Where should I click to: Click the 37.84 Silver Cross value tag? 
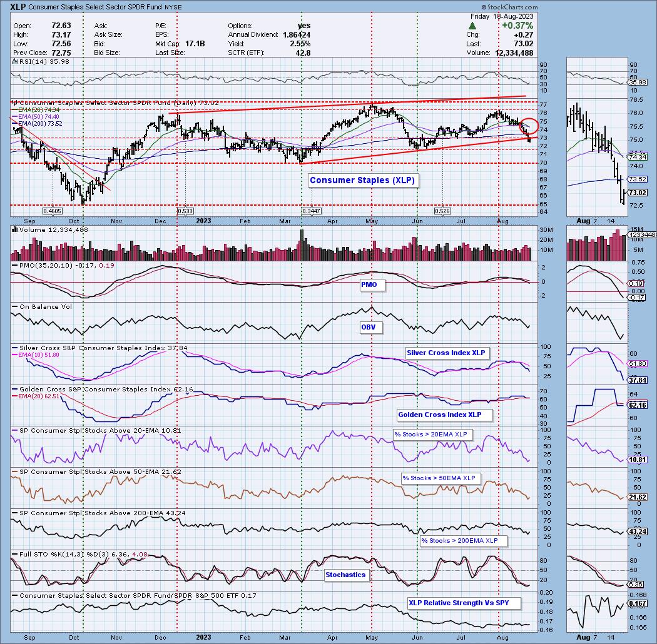coord(638,380)
